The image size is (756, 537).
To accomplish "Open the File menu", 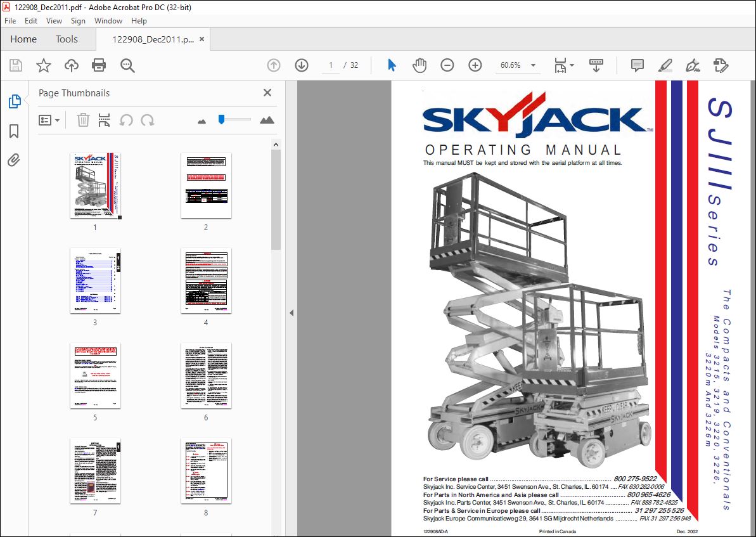I will tap(10, 21).
